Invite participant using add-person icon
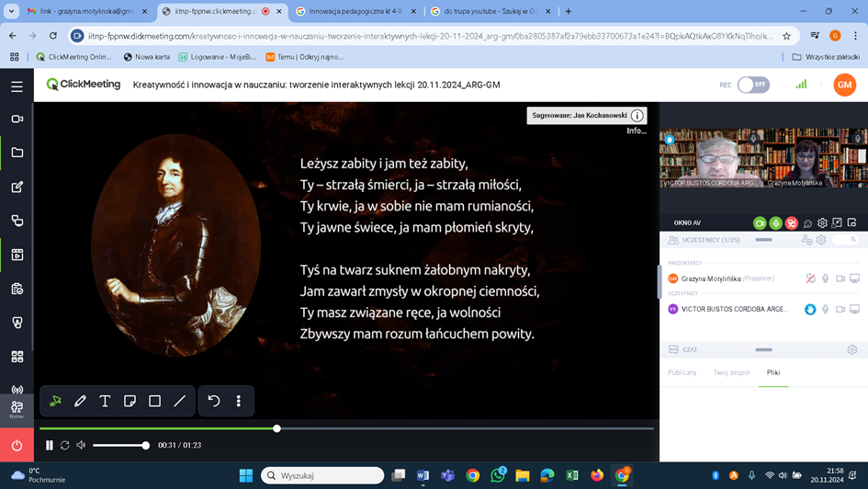The width and height of the screenshot is (868, 489). pyautogui.click(x=806, y=240)
